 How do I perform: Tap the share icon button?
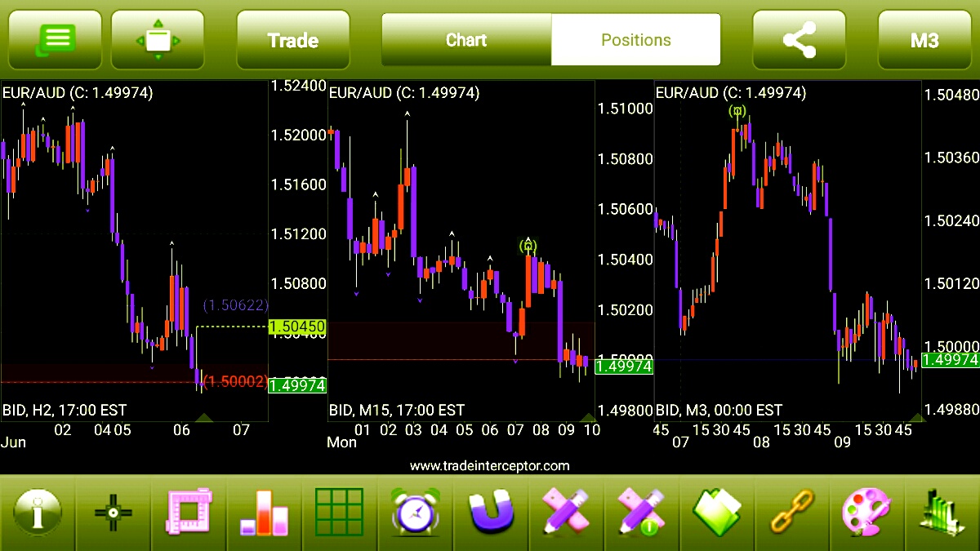click(x=799, y=39)
